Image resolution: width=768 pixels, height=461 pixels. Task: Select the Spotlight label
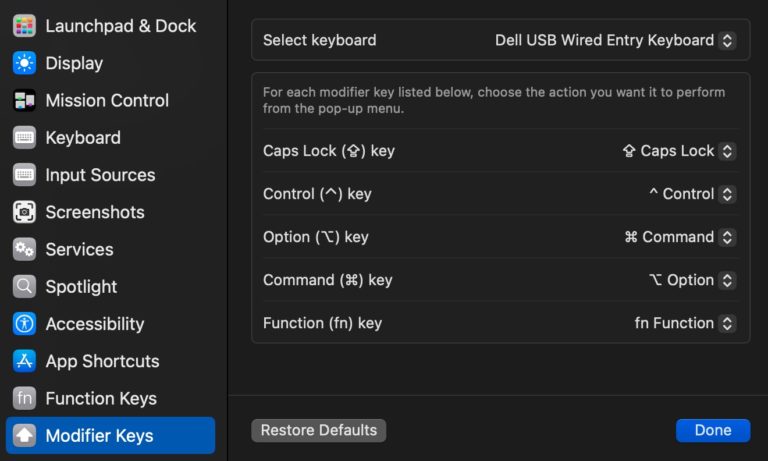[81, 287]
